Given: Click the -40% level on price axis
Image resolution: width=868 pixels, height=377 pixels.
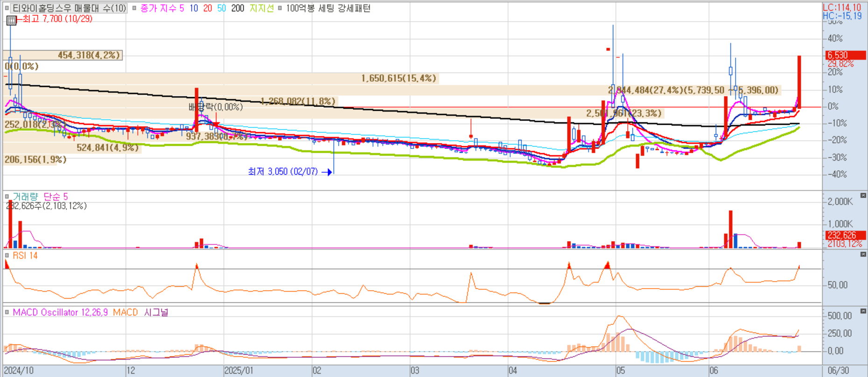Looking at the screenshot, I should click(x=837, y=174).
